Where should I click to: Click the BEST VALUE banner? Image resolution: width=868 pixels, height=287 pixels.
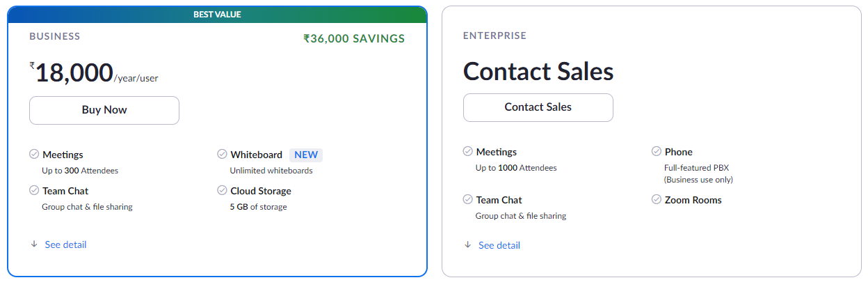click(x=217, y=14)
